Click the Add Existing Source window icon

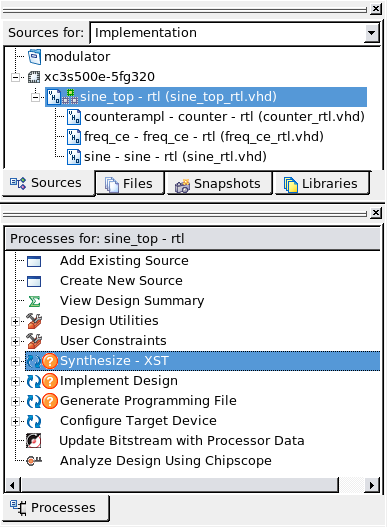[x=34, y=261]
